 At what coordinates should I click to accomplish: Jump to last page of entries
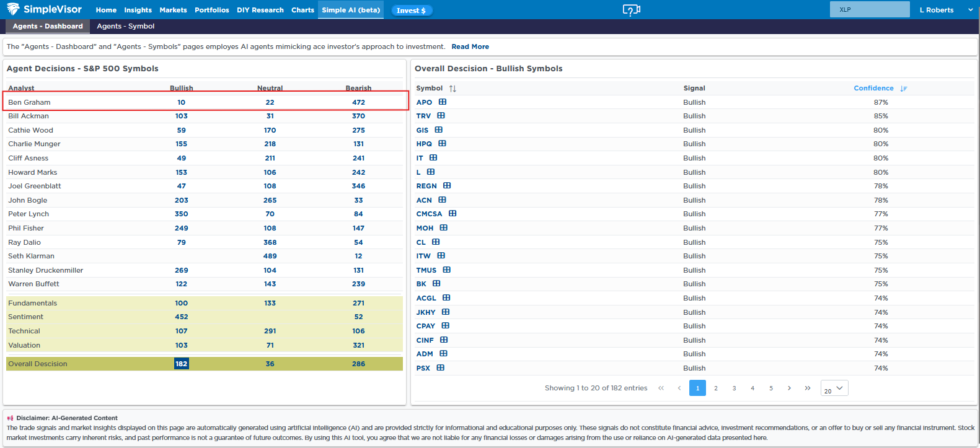click(x=807, y=389)
